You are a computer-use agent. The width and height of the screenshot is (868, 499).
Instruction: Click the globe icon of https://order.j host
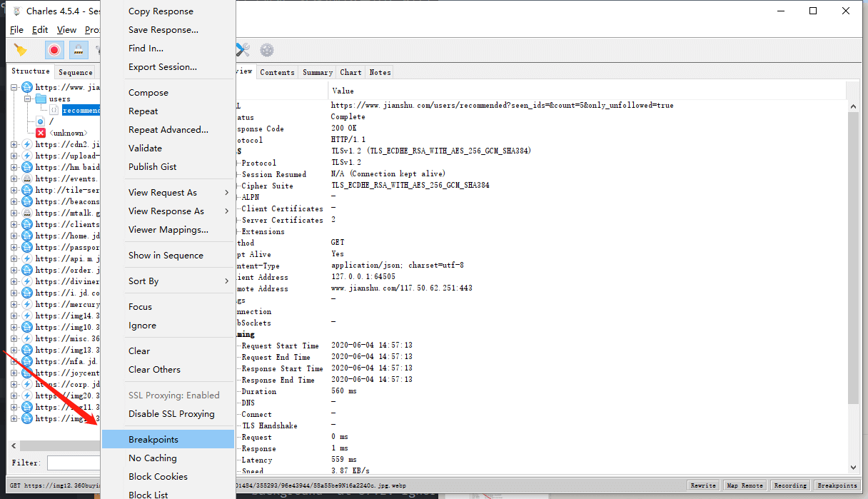(x=27, y=270)
